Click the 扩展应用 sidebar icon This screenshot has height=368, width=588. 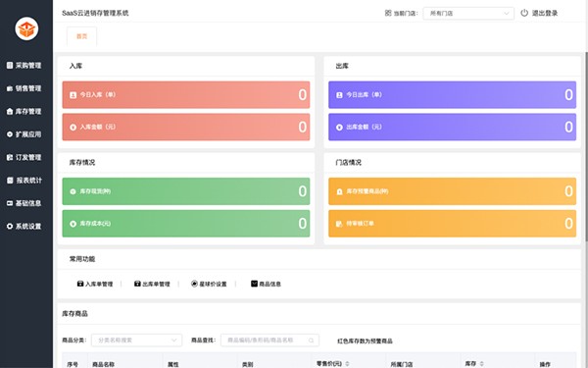(10, 134)
